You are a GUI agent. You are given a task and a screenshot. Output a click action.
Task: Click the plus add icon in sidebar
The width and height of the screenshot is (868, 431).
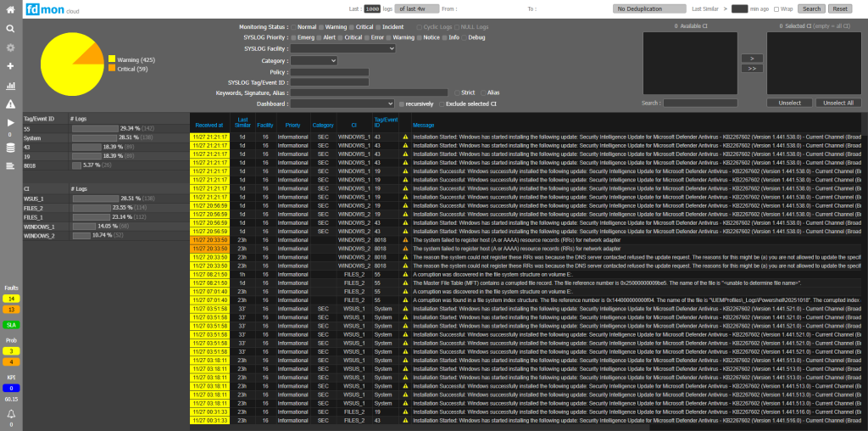10,66
